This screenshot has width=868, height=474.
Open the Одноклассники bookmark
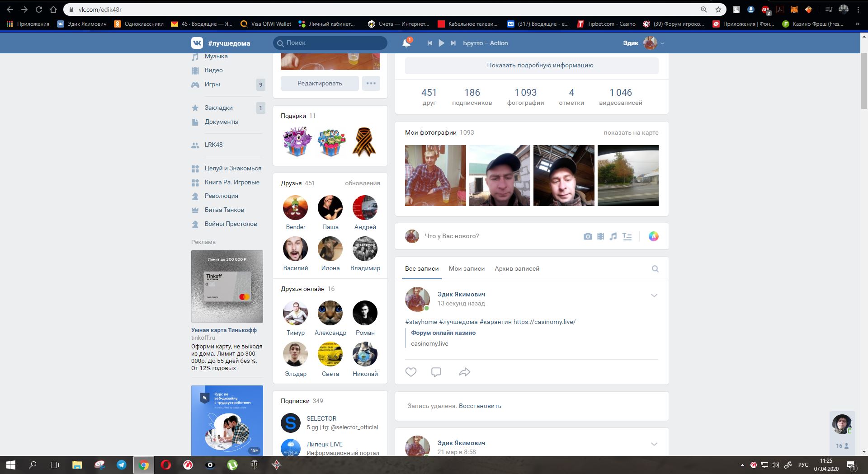(139, 24)
